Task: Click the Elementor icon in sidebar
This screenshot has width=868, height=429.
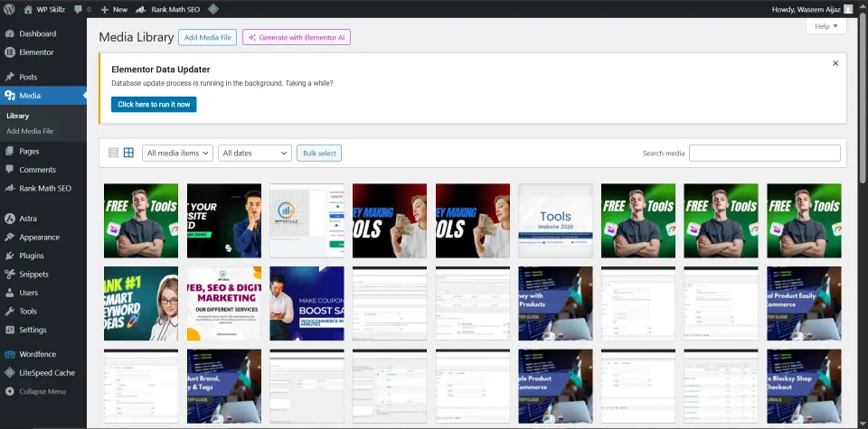Action: [9, 52]
